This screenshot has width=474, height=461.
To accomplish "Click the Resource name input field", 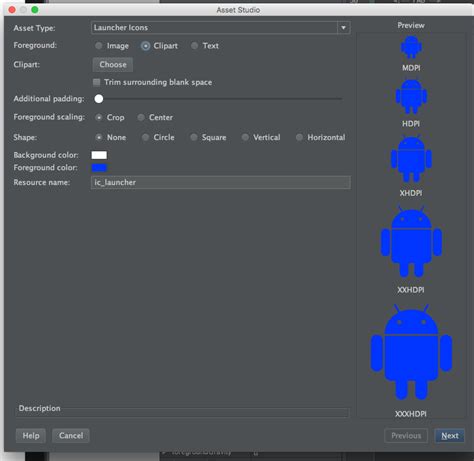I will pos(220,182).
